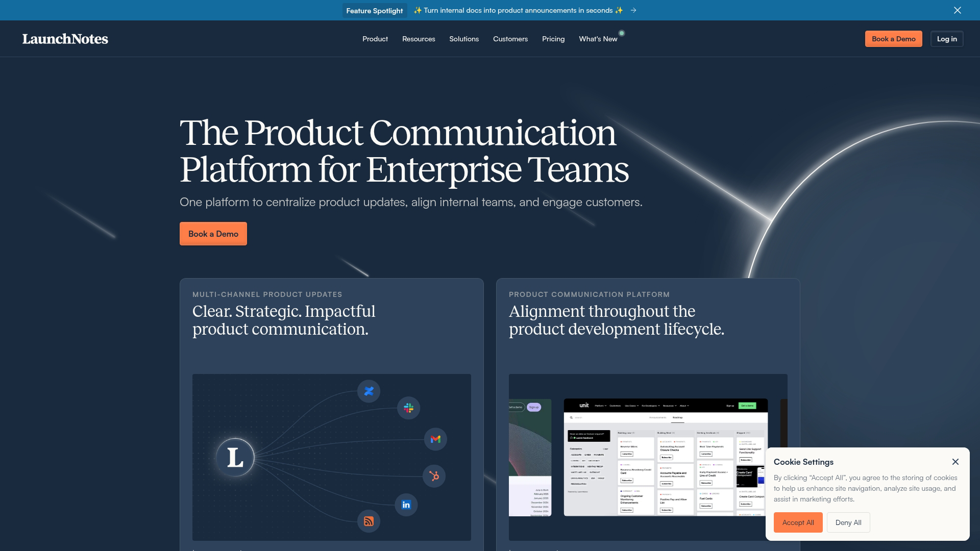Open the Product menu

(375, 39)
